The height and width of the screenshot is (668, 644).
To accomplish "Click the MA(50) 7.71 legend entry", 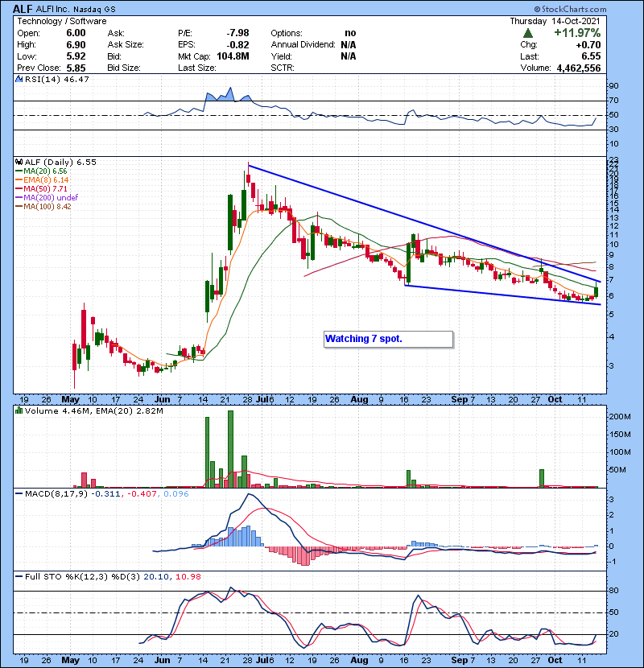I will (43, 190).
